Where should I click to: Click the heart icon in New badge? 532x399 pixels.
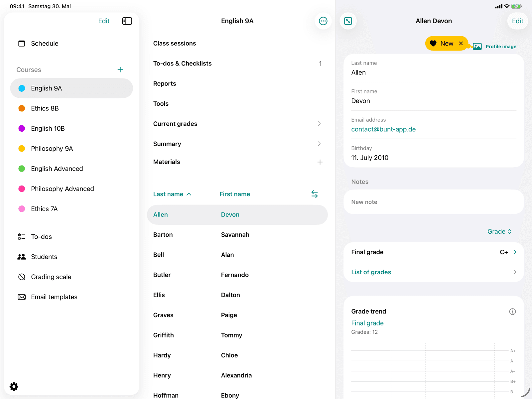click(x=433, y=44)
